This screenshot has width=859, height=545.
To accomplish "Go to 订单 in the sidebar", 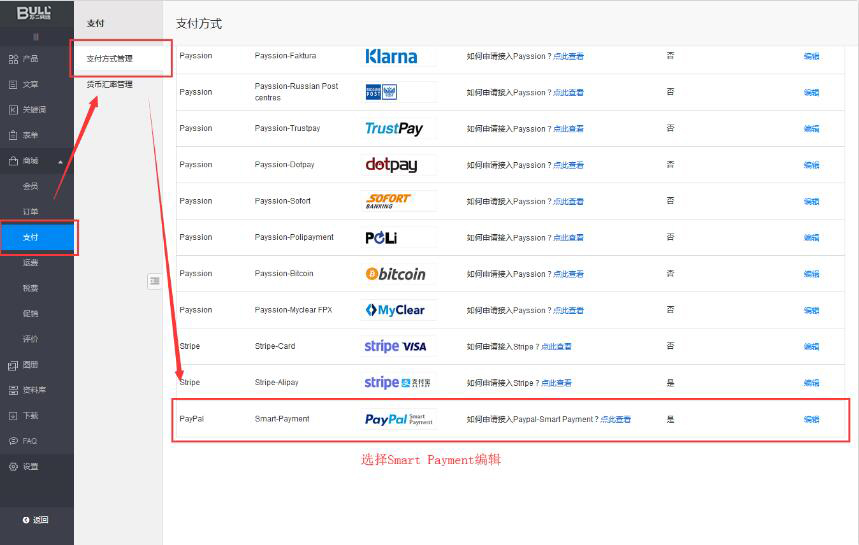I will 31,212.
